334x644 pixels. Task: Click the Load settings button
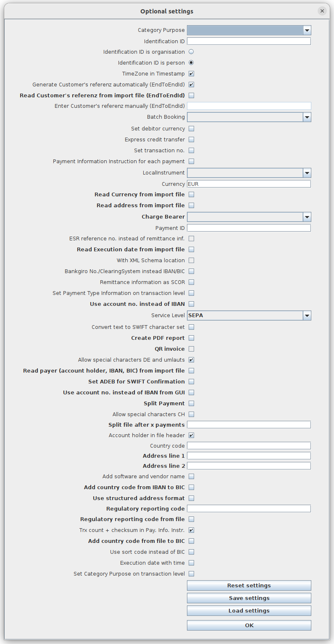(249, 611)
